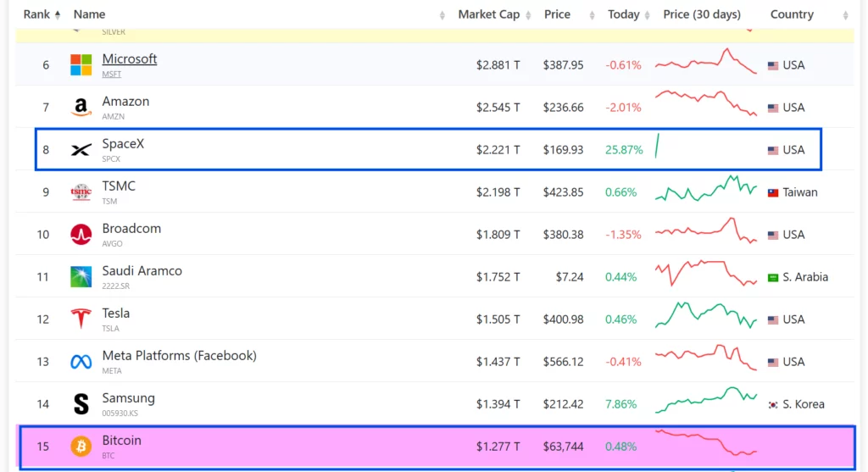Sort by Name column sort arrows
Viewport: 868px width, 472px height.
coord(442,15)
